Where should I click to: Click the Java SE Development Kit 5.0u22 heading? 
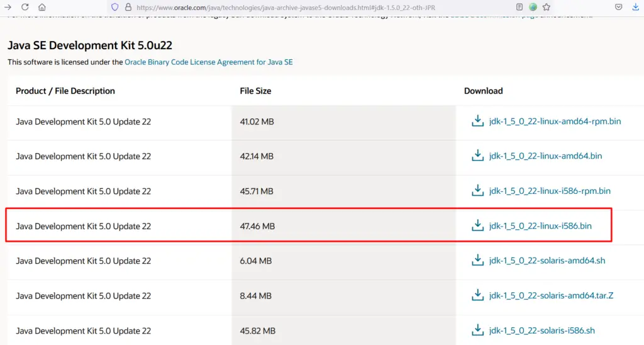point(90,45)
